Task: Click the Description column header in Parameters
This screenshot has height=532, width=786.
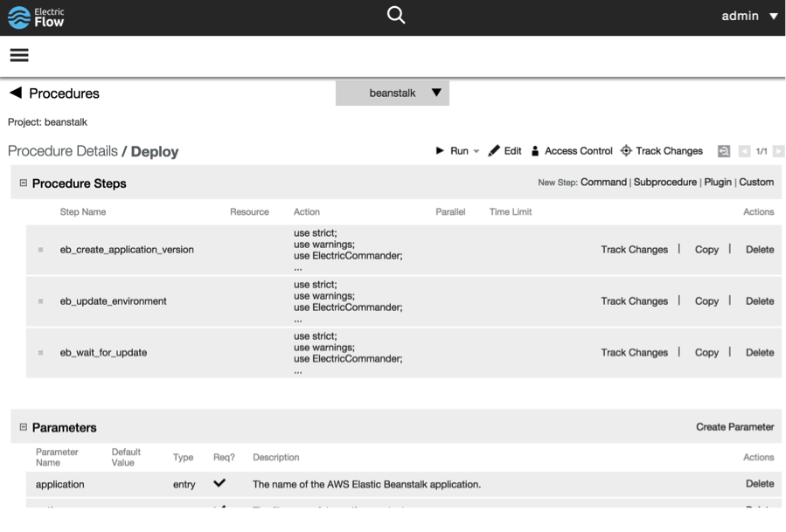Action: 275,458
